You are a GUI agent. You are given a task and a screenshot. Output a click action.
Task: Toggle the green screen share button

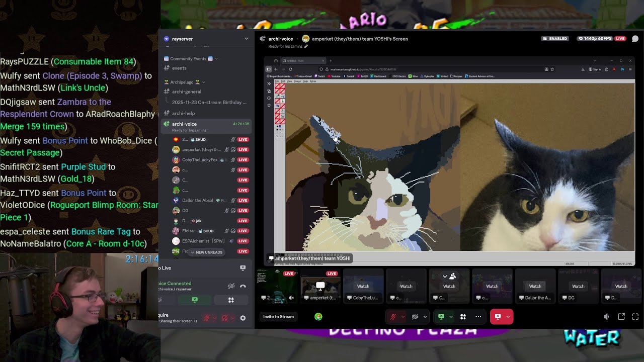pos(441,317)
